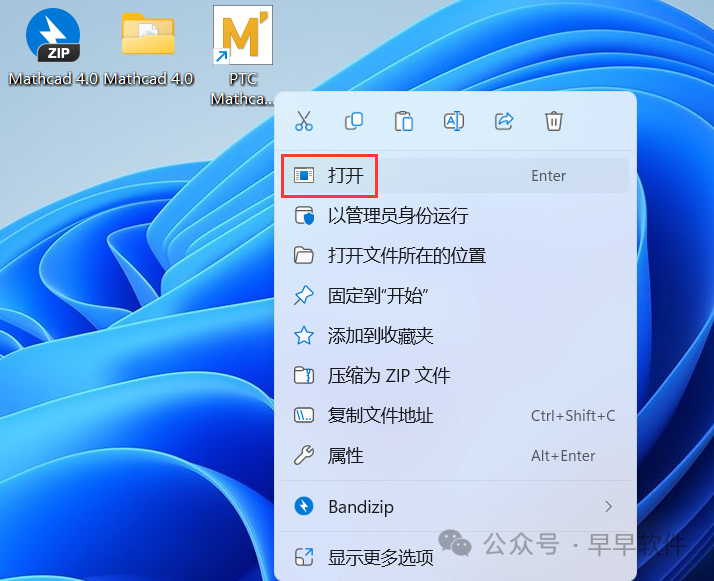714x581 pixels.
Task: Expand the Bandizip submenu
Action: pos(455,507)
